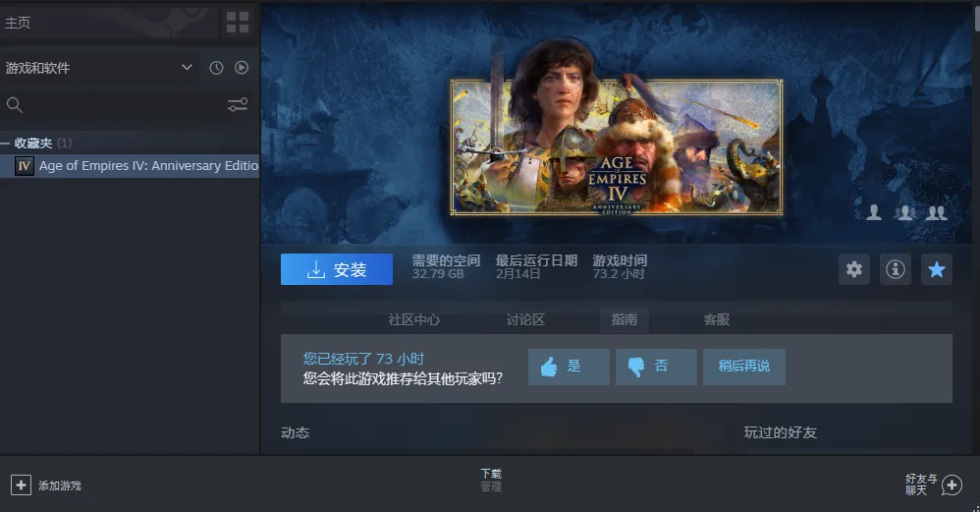
Task: Click the library search field
Action: (113, 105)
